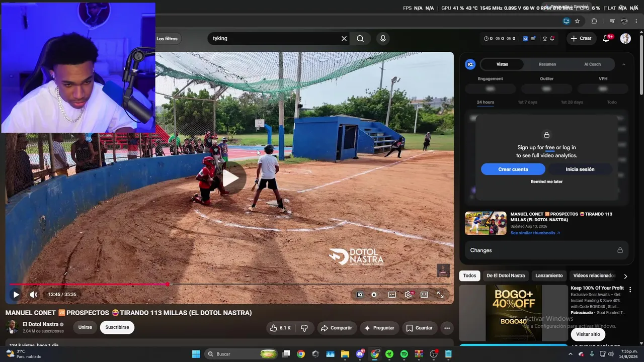Open the extension alerts bell icon
This screenshot has width=644, height=362.
click(x=552, y=39)
